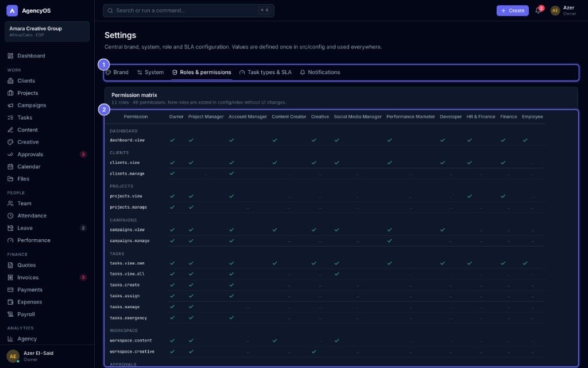Image resolution: width=588 pixels, height=368 pixels.
Task: Click the campaigns.view permission label
Action: (x=127, y=230)
